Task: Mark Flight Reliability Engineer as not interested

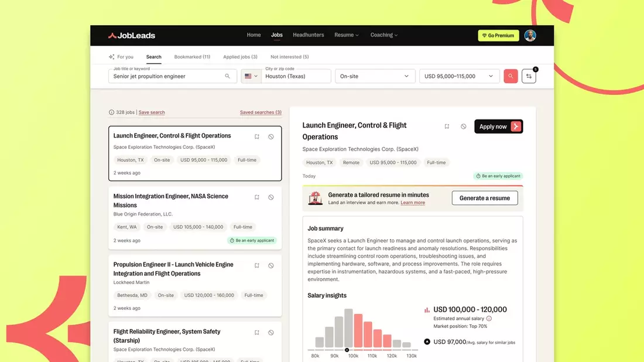Action: click(271, 332)
